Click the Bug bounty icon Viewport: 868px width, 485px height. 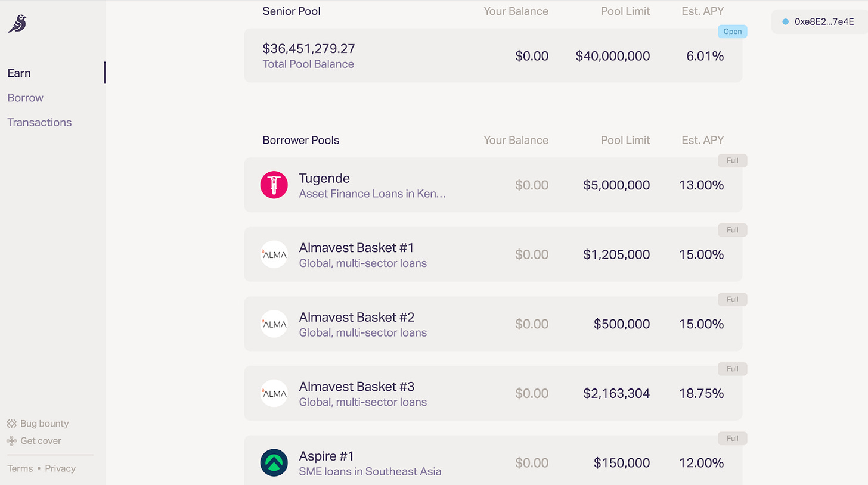(x=11, y=424)
